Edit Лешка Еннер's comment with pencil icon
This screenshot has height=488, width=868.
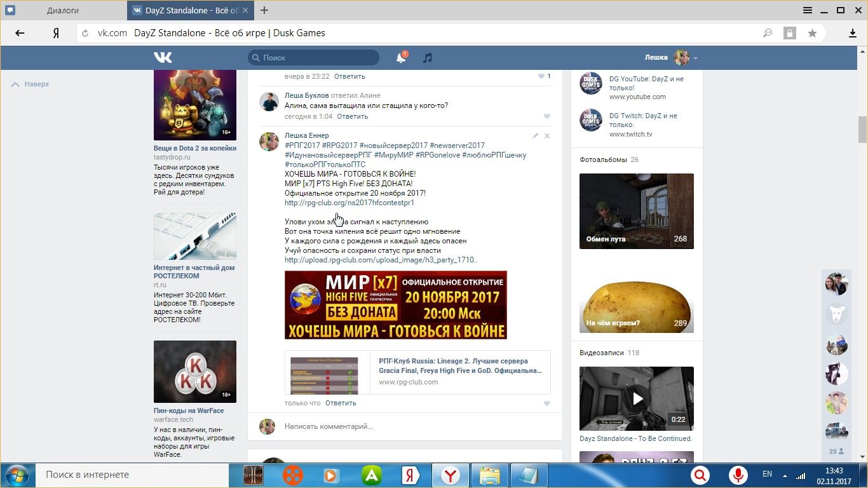[535, 136]
